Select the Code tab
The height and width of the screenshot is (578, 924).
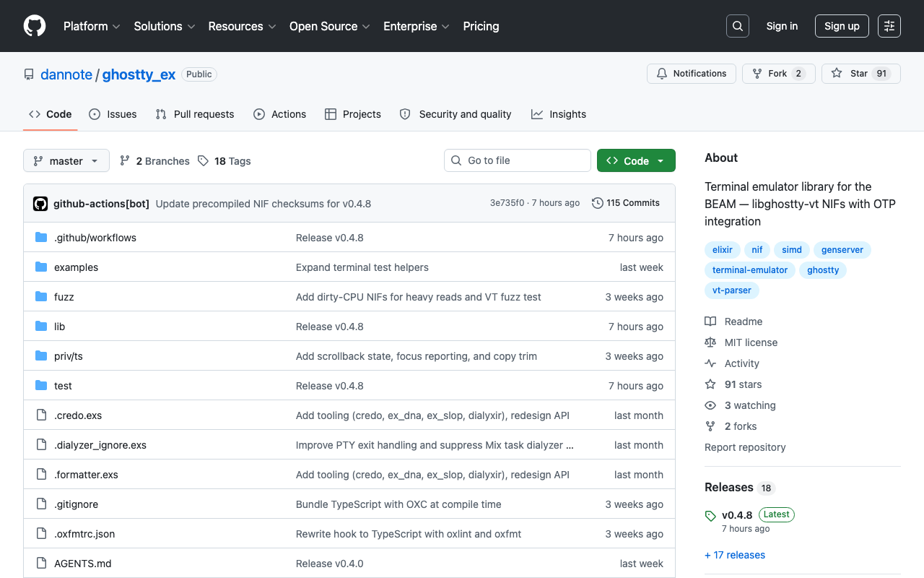(x=51, y=114)
